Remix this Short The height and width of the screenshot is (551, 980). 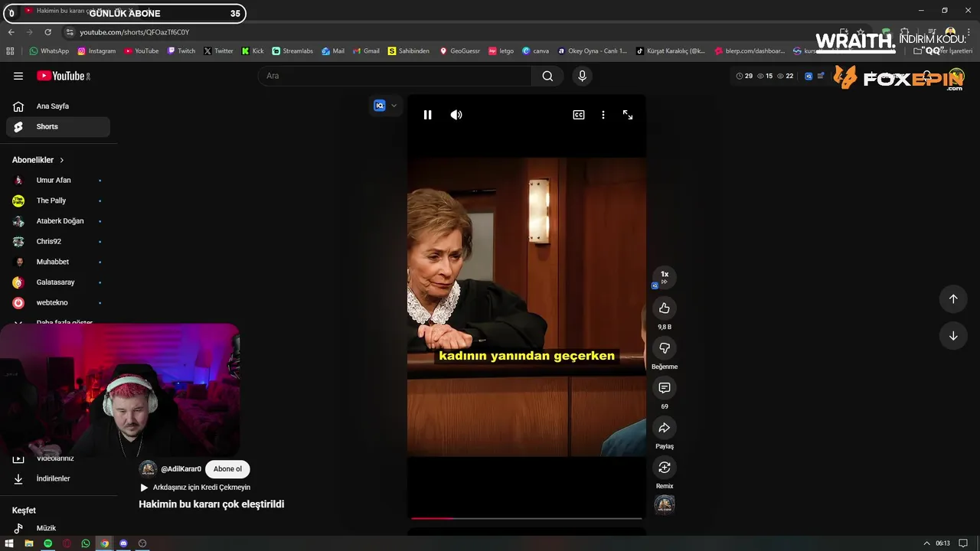(x=665, y=468)
